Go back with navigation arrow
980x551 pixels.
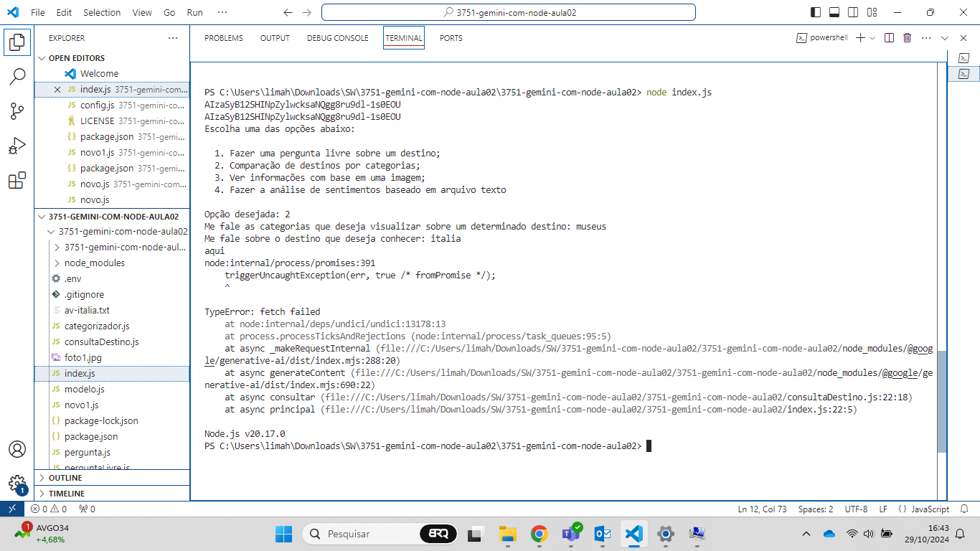pyautogui.click(x=288, y=12)
